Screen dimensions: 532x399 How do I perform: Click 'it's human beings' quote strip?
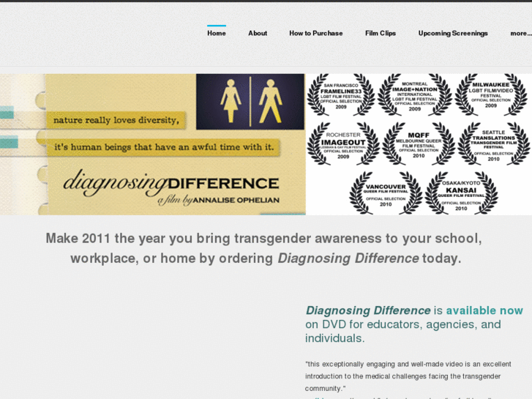point(163,147)
